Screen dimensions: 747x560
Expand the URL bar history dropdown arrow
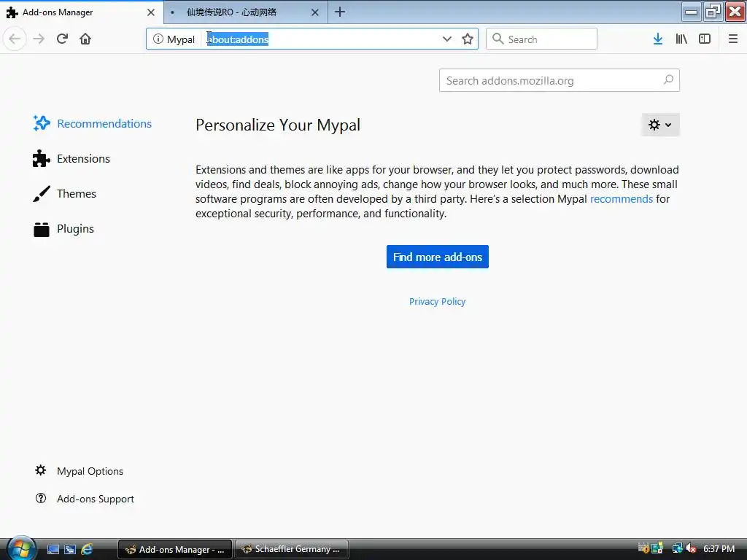(447, 39)
